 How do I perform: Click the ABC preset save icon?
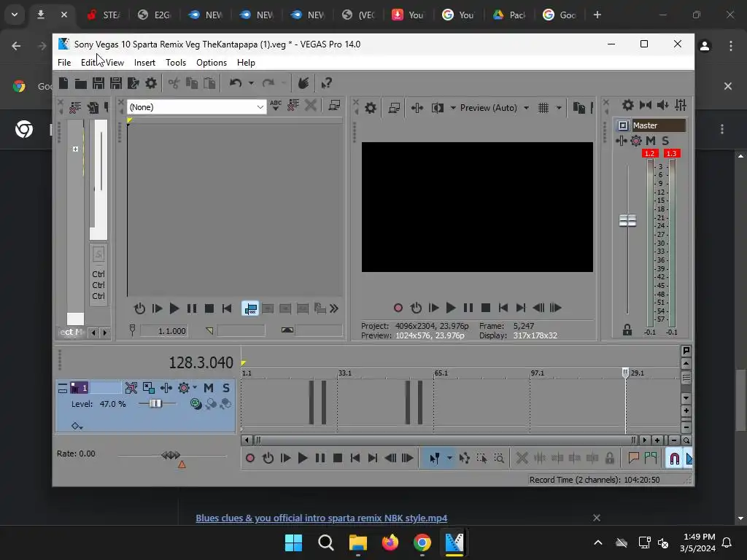tap(275, 105)
